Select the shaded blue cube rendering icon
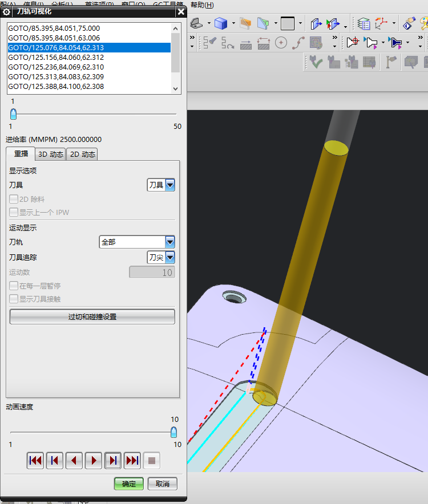Viewport: 428px width, 504px height. 221,23
